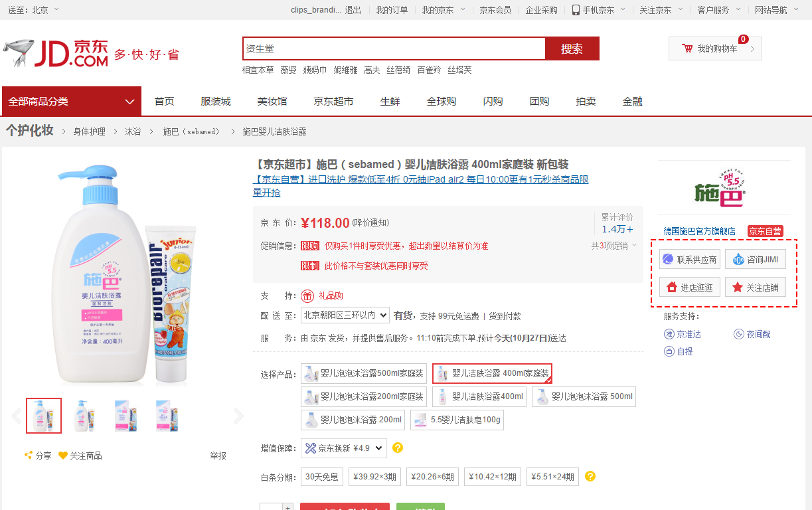Select 30天免息 installment option

pyautogui.click(x=322, y=477)
